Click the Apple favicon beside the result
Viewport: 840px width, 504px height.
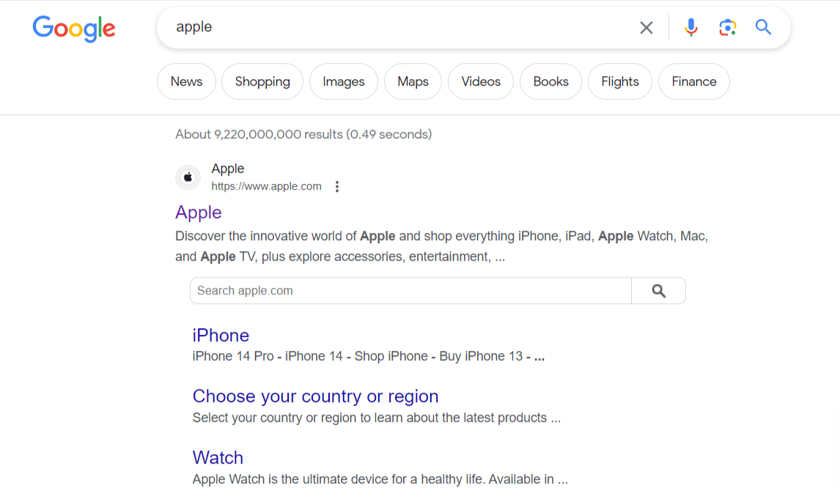188,177
